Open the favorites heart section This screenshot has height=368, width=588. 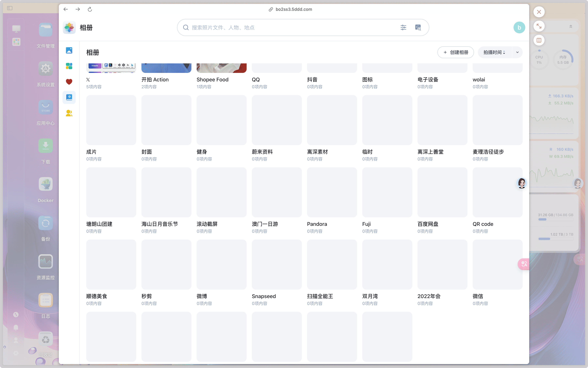[69, 82]
